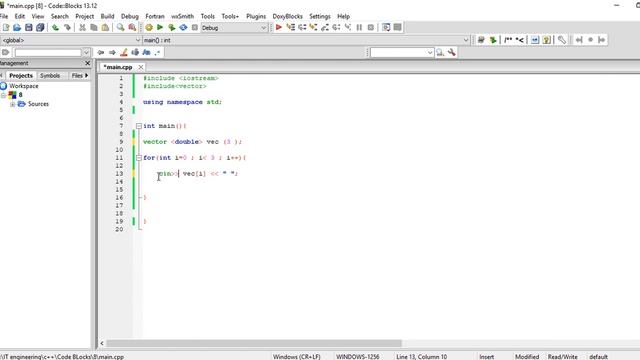640x360 pixels.
Task: Switch to the Symbols tab
Action: click(50, 76)
